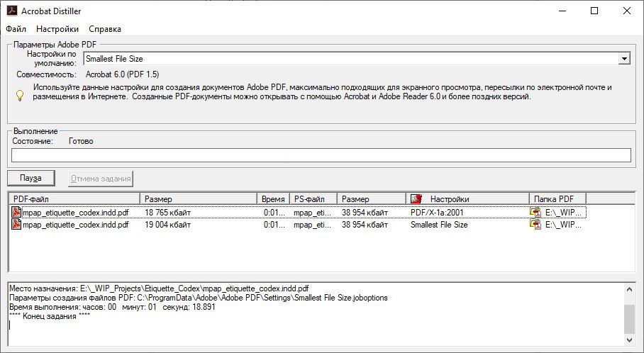Maximize the Acrobat Distiller window

(594, 11)
